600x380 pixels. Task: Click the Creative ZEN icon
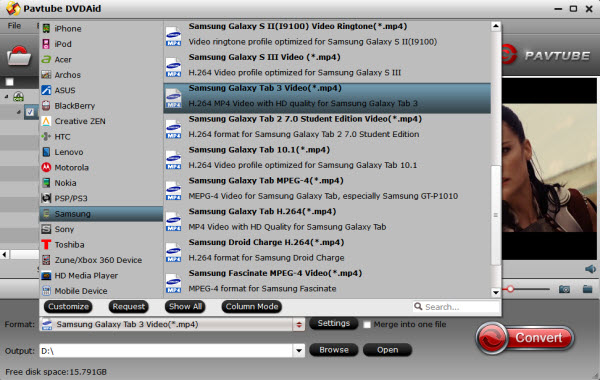pos(46,121)
